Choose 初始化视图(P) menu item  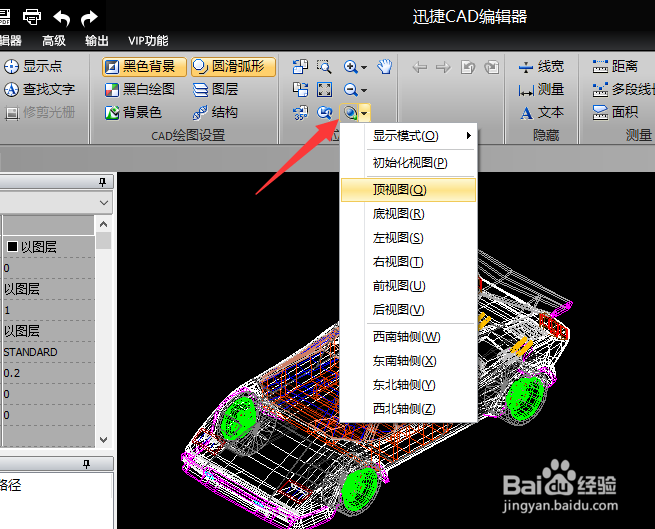tap(409, 163)
